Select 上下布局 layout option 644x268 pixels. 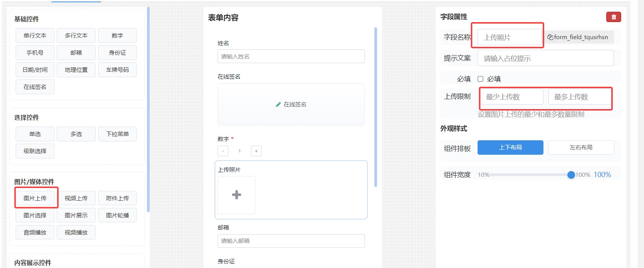pyautogui.click(x=510, y=147)
